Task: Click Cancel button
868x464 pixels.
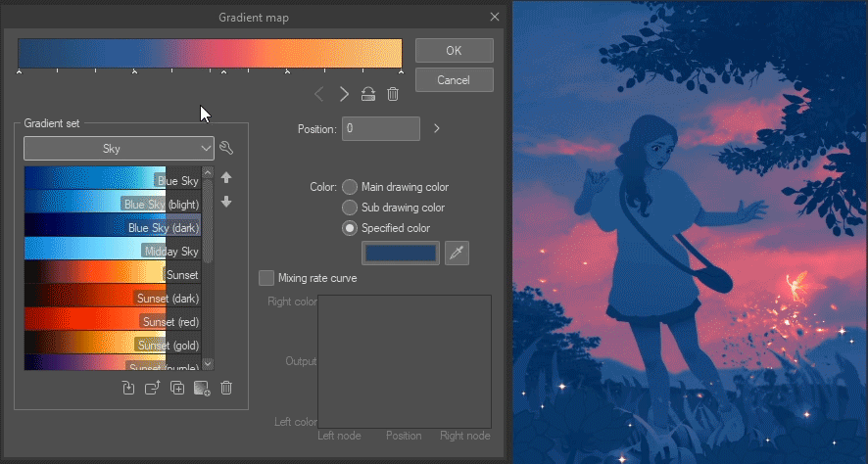Action: tap(454, 79)
